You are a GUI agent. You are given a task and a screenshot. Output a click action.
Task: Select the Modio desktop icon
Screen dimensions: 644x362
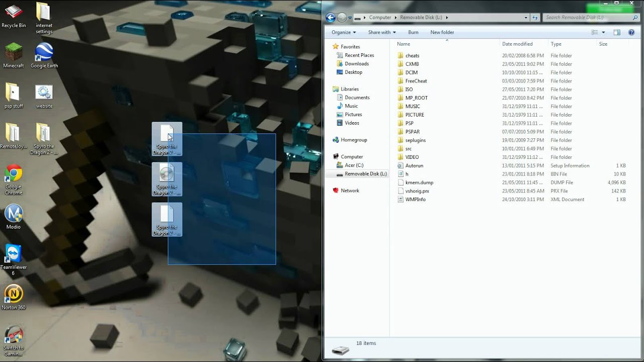click(14, 217)
